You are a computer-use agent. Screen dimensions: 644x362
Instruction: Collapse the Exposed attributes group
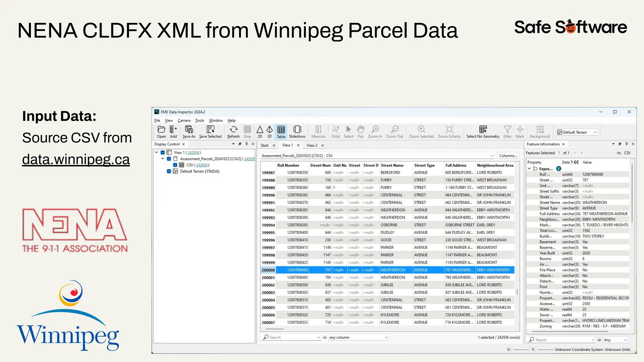529,169
